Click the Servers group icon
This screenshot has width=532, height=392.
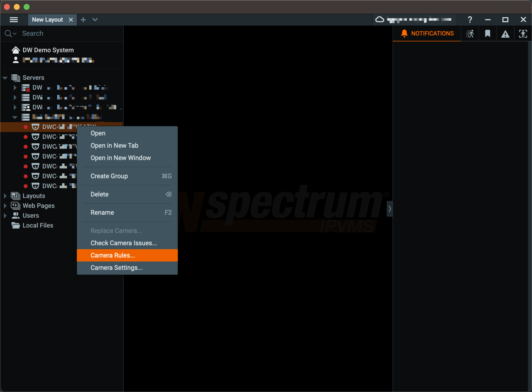[x=16, y=78]
